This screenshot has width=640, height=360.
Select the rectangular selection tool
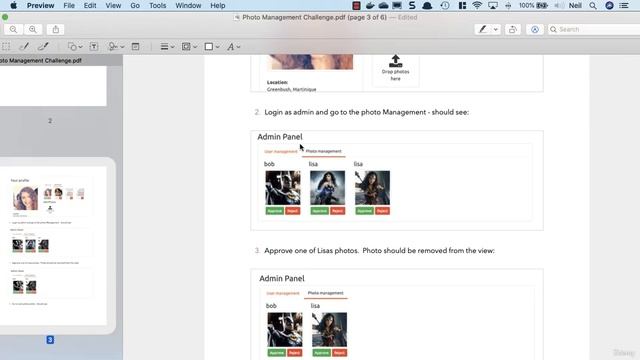click(x=6, y=47)
